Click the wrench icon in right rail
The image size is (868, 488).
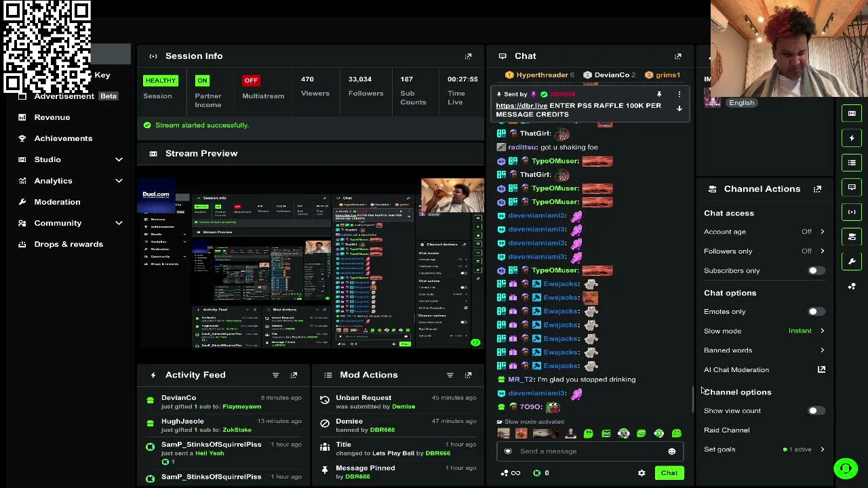pos(852,261)
